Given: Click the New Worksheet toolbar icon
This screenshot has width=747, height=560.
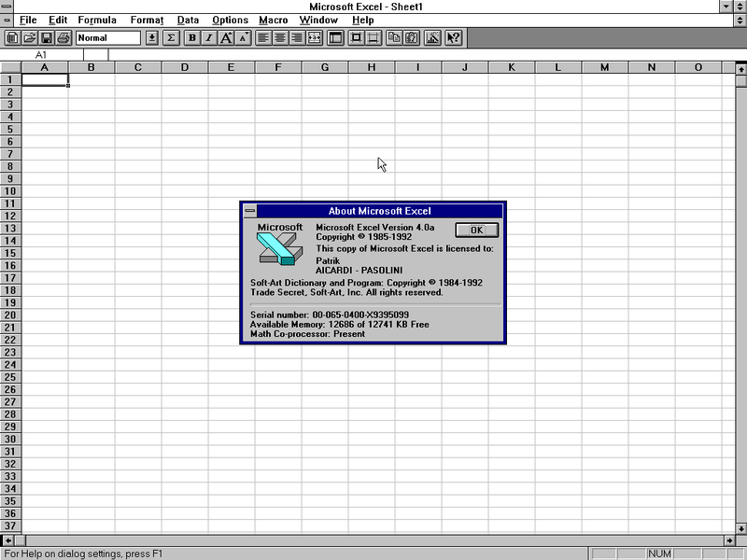Looking at the screenshot, I should pos(12,38).
